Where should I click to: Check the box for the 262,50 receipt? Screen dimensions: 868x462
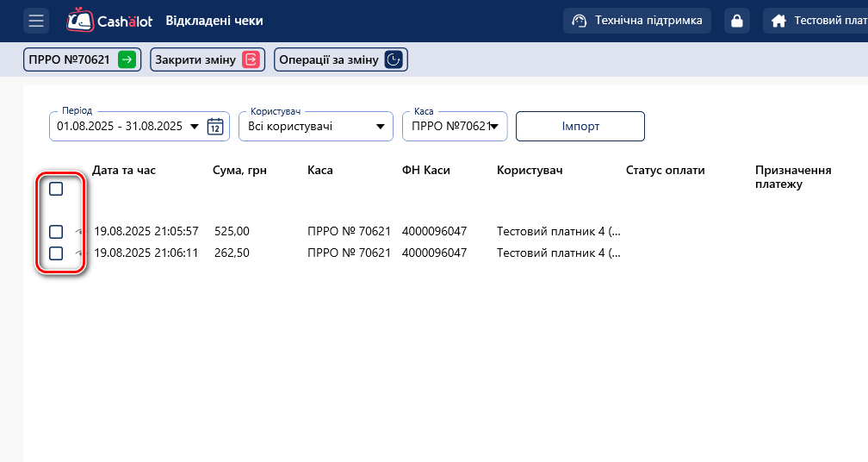pyautogui.click(x=56, y=253)
